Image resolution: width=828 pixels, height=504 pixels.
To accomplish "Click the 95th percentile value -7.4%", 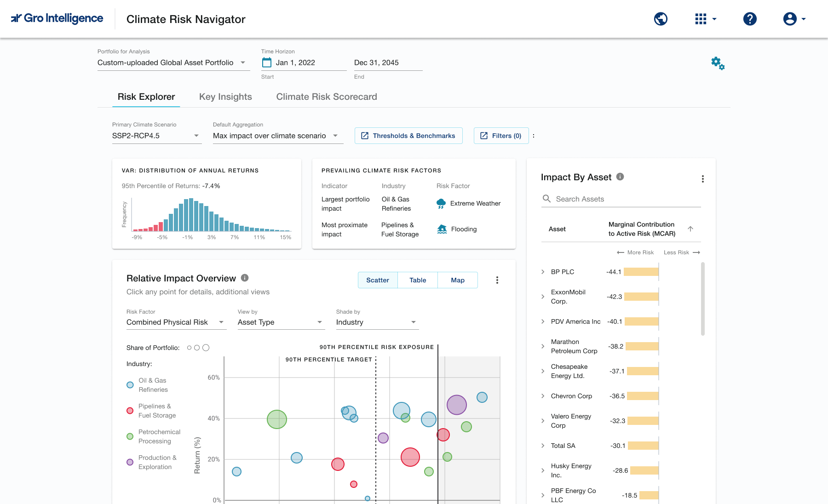I will point(211,186).
